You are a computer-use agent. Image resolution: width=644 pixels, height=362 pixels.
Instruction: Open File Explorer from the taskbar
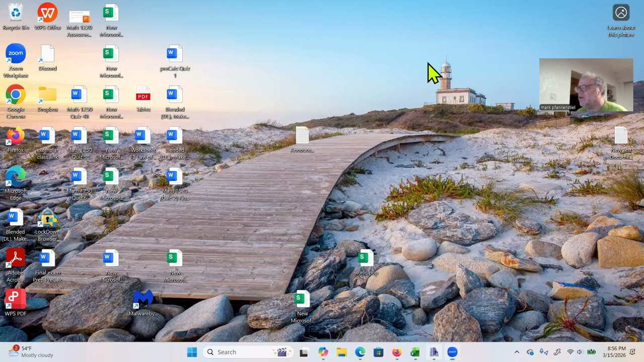[342, 352]
